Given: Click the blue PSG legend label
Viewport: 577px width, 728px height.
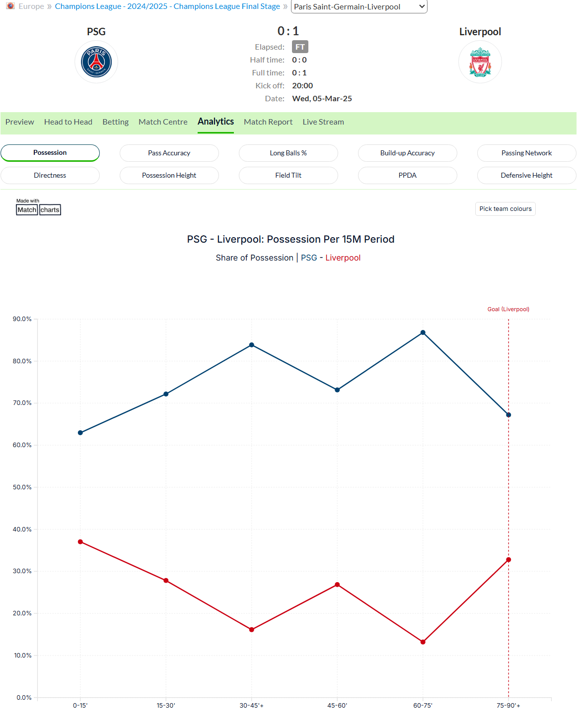Looking at the screenshot, I should click(309, 258).
